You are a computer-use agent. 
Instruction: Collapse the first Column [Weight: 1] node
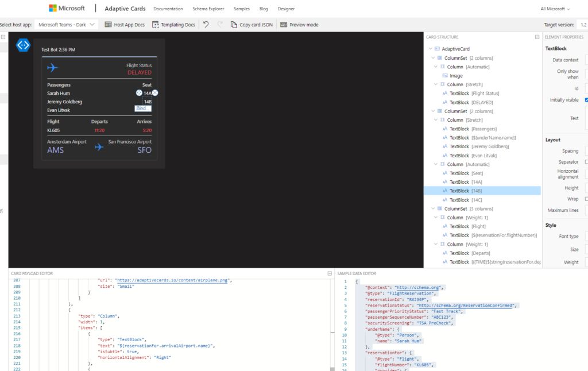436,217
